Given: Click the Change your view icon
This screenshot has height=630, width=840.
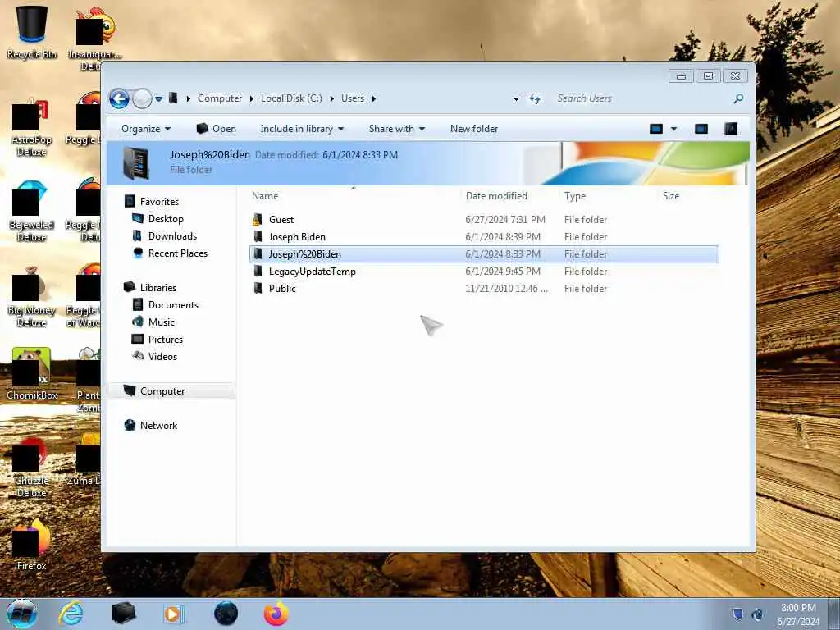Looking at the screenshot, I should (656, 129).
